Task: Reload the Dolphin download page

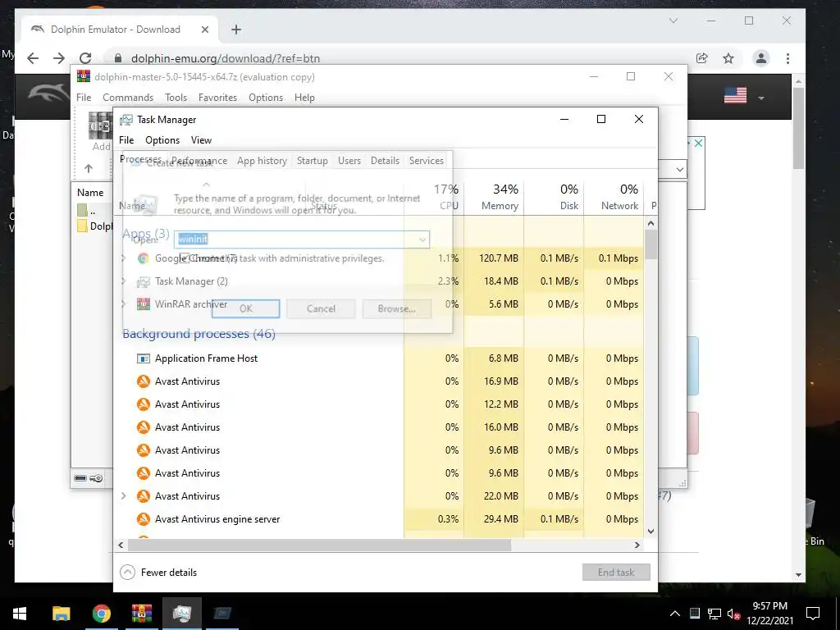Action: pos(85,58)
